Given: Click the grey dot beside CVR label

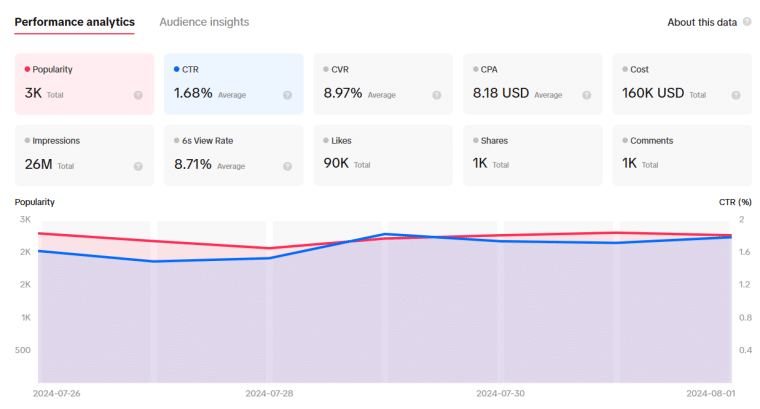Looking at the screenshot, I should click(326, 69).
